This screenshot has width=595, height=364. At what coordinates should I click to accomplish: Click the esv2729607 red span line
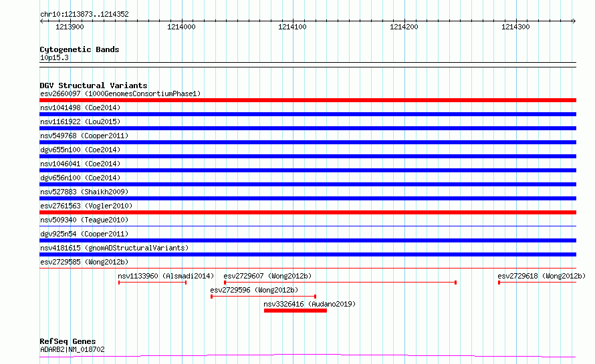pos(340,283)
